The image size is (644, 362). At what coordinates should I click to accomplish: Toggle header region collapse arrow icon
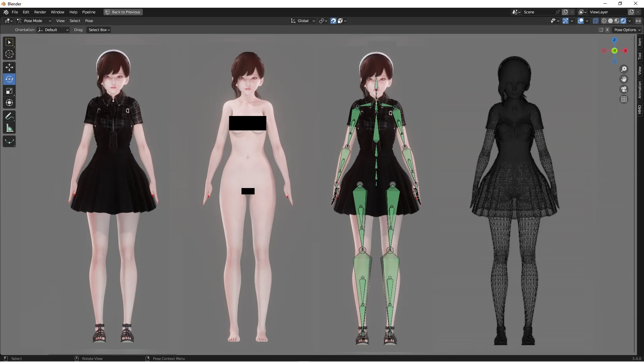[x=638, y=21]
